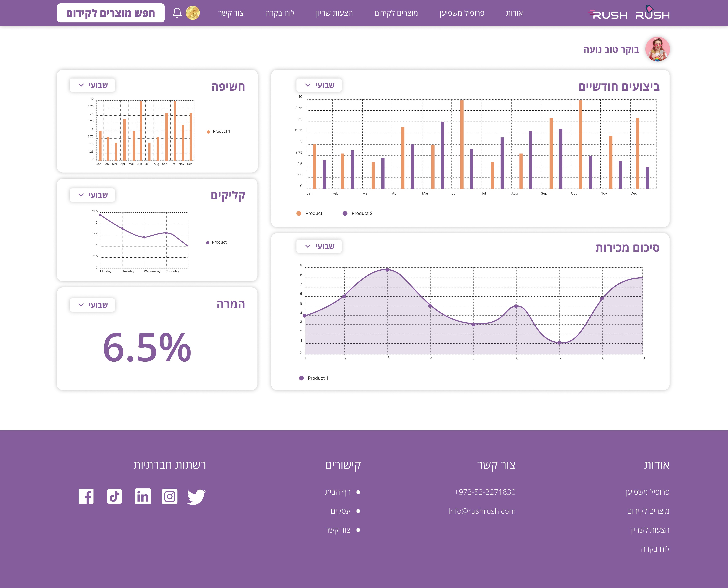Click the קישורים footer heading
This screenshot has width=728, height=588.
click(x=343, y=465)
